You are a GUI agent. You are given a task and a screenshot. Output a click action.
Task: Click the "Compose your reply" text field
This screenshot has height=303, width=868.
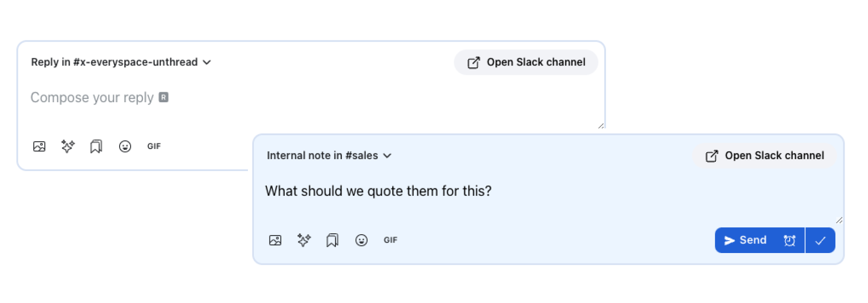[x=92, y=98]
